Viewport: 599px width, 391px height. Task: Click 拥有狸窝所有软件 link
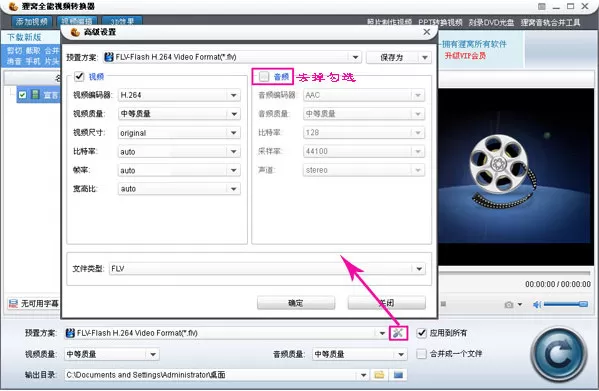[474, 44]
